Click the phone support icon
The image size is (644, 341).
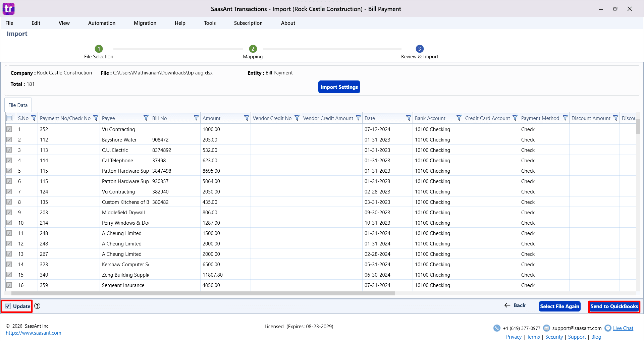tap(497, 328)
